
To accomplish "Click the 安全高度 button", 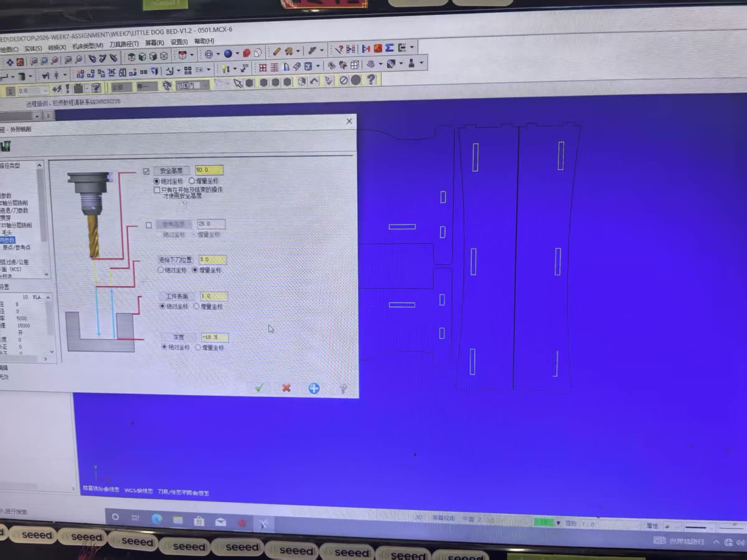I will point(171,170).
